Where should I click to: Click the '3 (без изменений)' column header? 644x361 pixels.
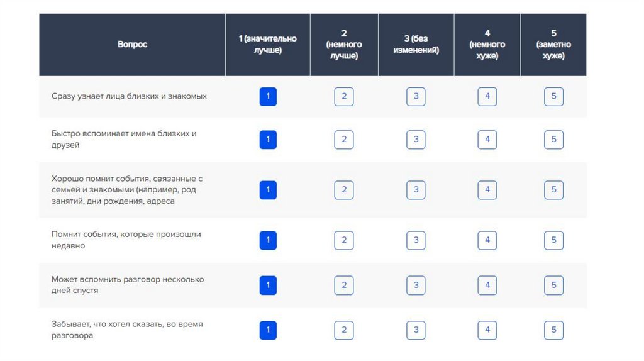[416, 45]
